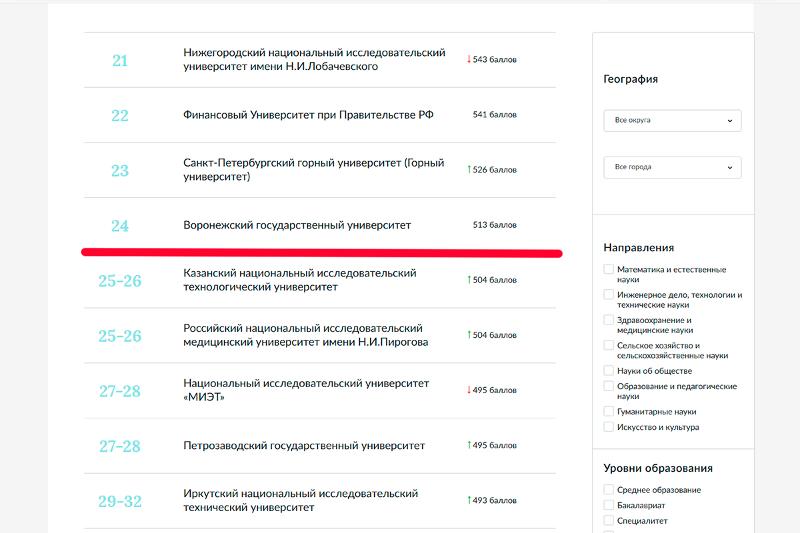Expand the 'Все города' city dropdown
This screenshot has width=800, height=533.
pyautogui.click(x=672, y=167)
